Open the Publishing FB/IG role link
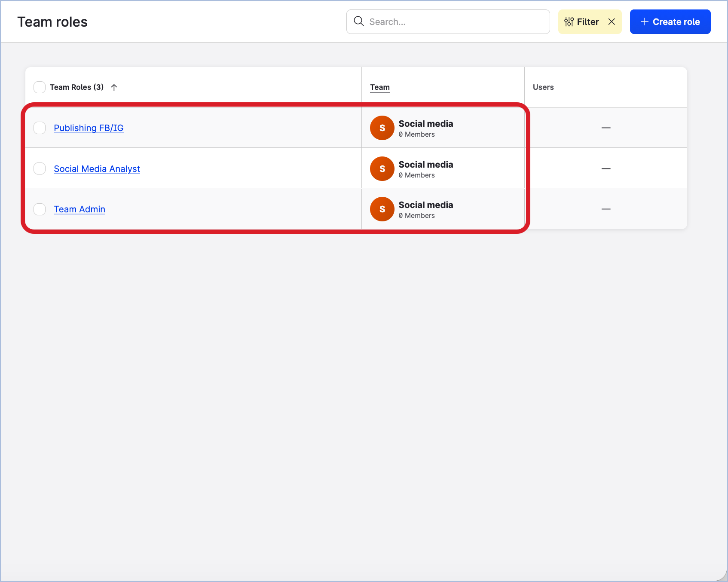 point(89,128)
